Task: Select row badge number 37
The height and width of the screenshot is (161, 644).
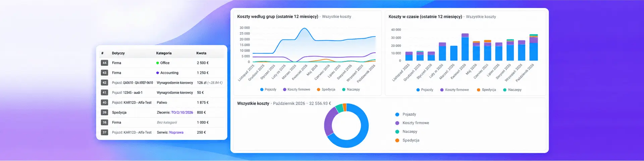Action: [104, 132]
